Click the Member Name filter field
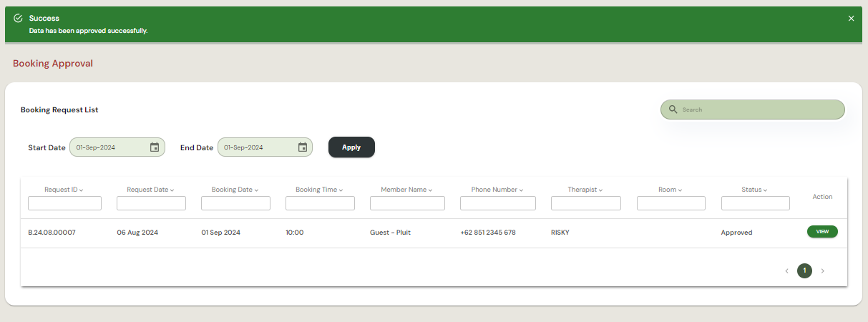This screenshot has width=868, height=322. [407, 203]
